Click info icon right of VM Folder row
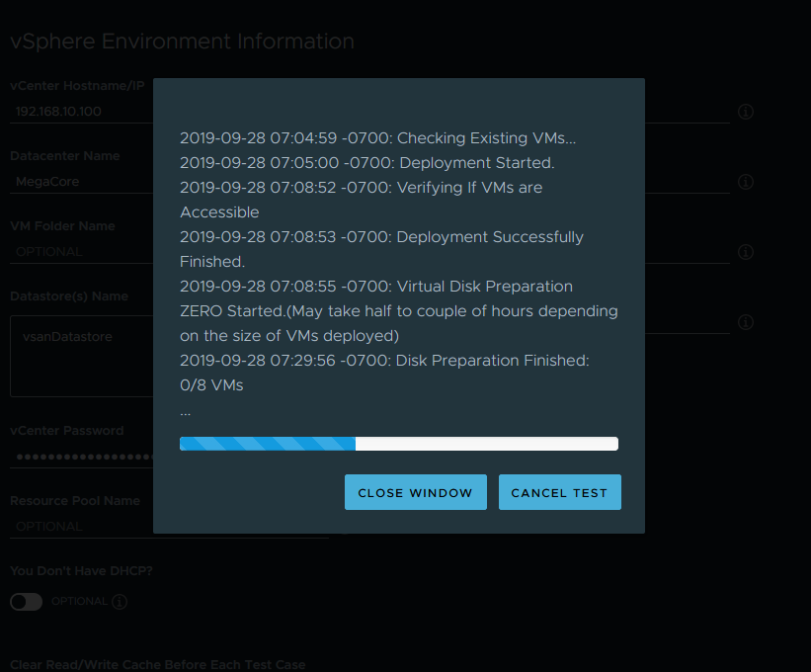The height and width of the screenshot is (672, 811). [746, 252]
